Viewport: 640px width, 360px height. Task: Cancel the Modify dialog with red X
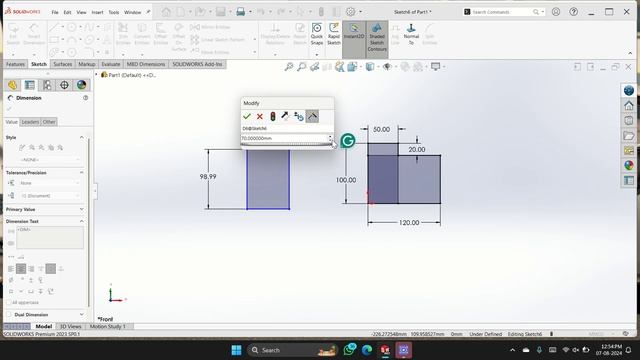[x=260, y=117]
